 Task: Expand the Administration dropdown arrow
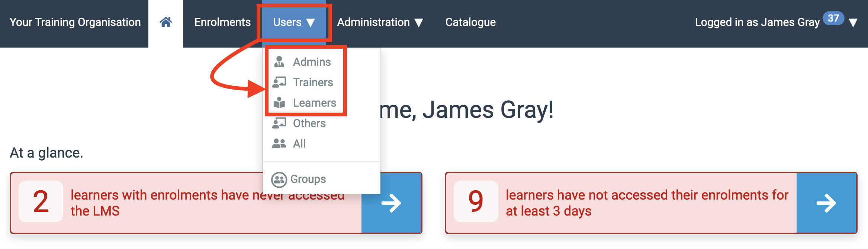[x=419, y=23]
